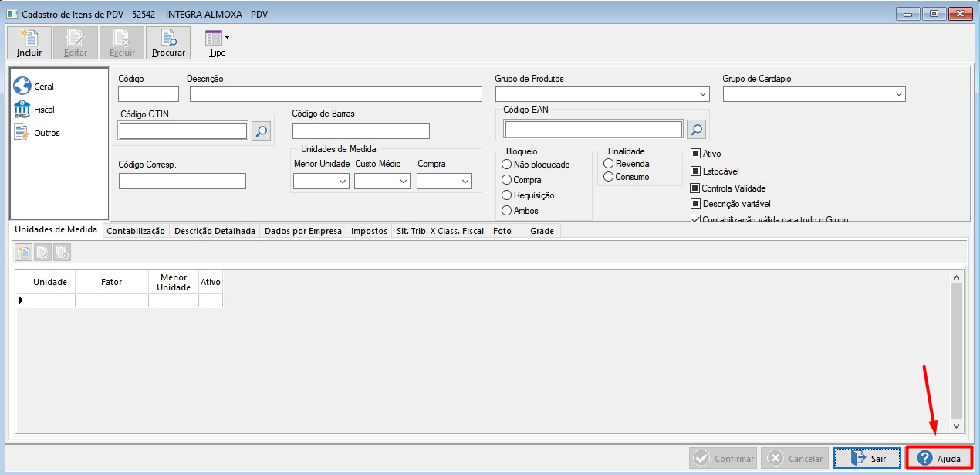Select Fiscal in the side panel

[x=34, y=110]
